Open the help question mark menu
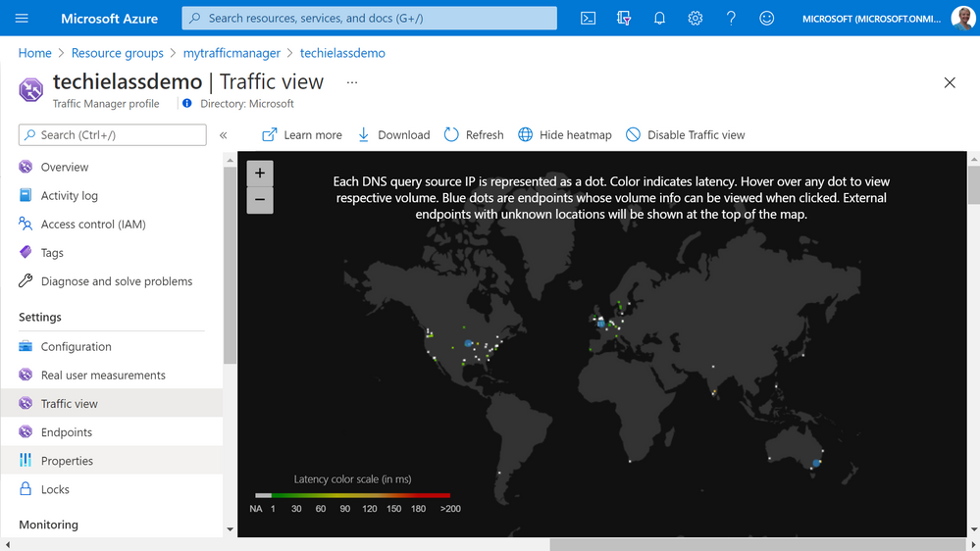The image size is (980, 551). coord(731,18)
